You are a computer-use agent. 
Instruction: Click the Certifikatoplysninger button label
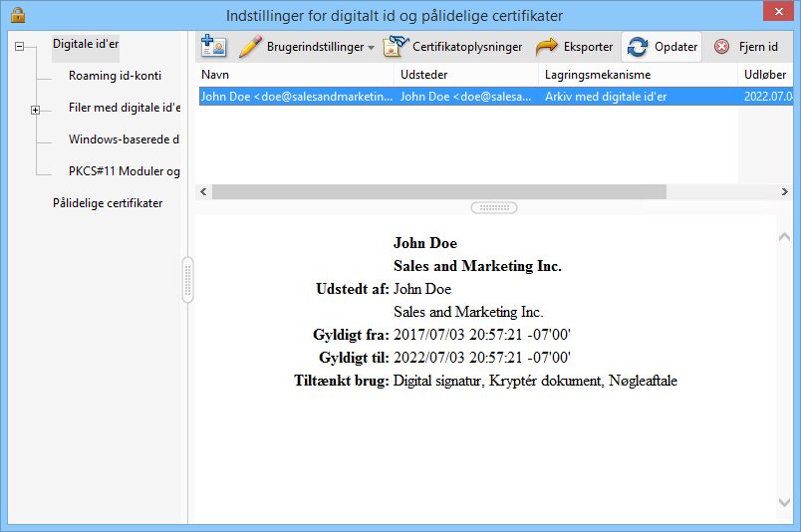click(x=467, y=47)
